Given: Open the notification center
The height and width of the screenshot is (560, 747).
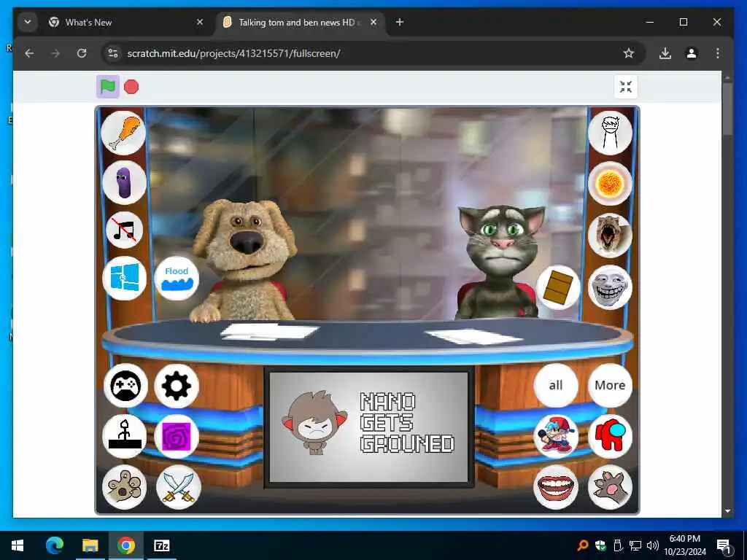Looking at the screenshot, I should point(724,545).
